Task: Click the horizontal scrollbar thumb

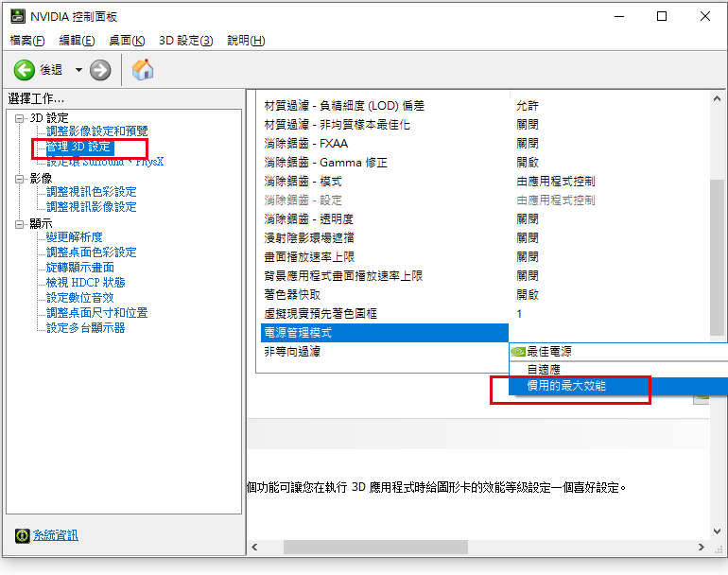Action: pos(375,548)
